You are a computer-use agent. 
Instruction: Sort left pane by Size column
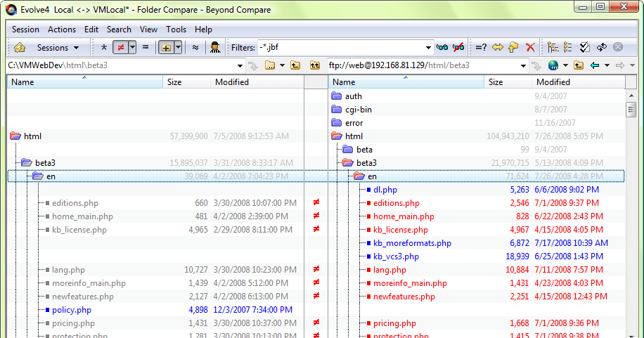click(x=186, y=82)
